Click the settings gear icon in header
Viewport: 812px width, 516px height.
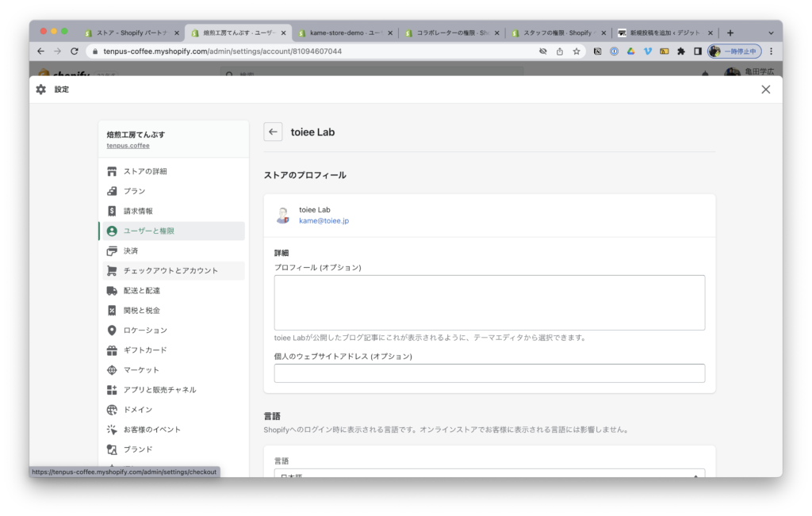pos(41,90)
